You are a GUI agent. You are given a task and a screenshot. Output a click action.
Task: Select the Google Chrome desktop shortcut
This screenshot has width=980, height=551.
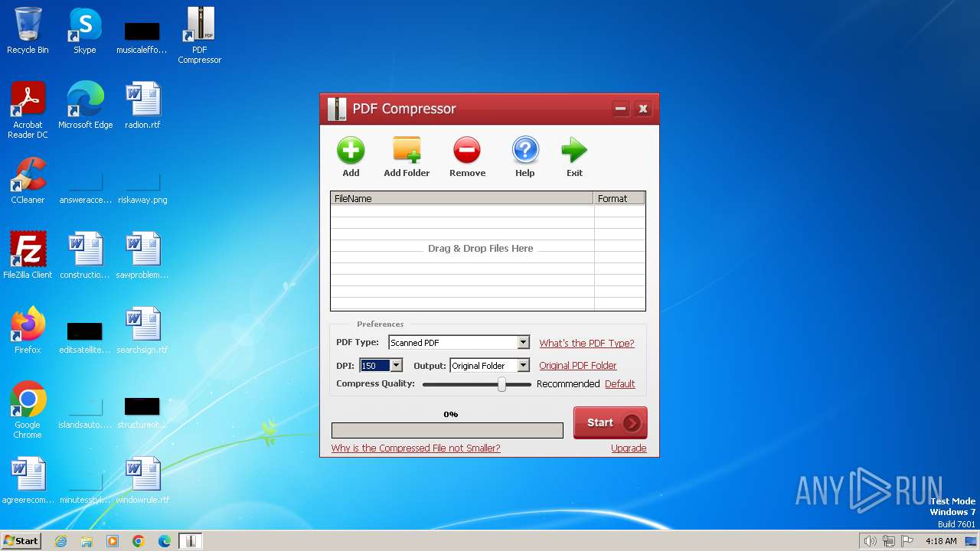coord(28,410)
